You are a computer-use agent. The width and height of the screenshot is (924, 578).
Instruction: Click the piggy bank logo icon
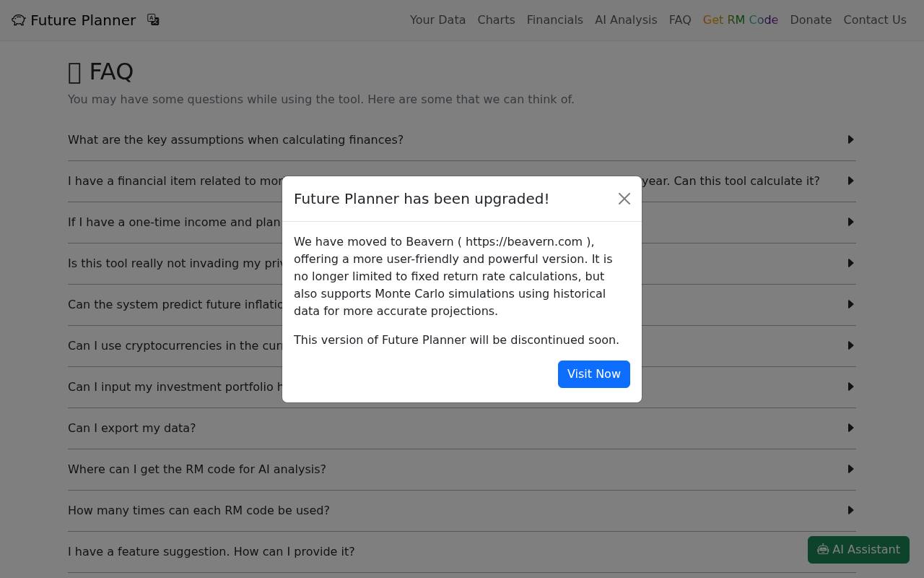point(19,20)
